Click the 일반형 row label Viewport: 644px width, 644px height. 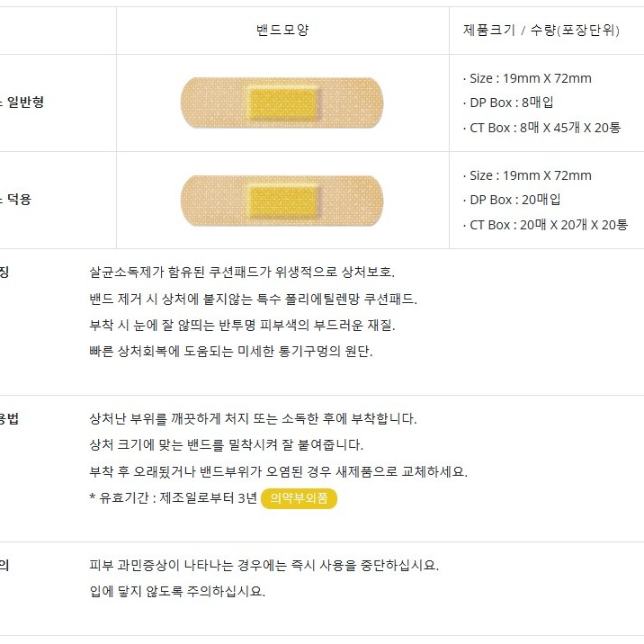pos(22,102)
